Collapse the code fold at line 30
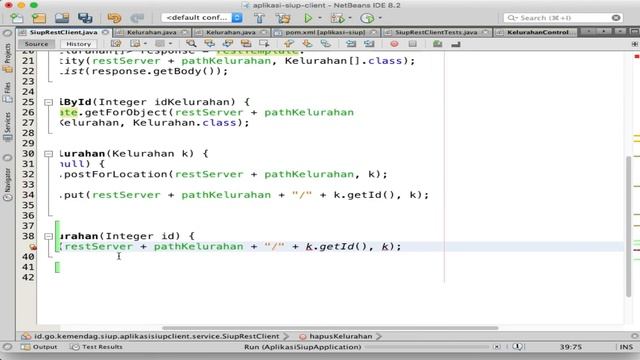The width and height of the screenshot is (640, 360). (x=49, y=154)
